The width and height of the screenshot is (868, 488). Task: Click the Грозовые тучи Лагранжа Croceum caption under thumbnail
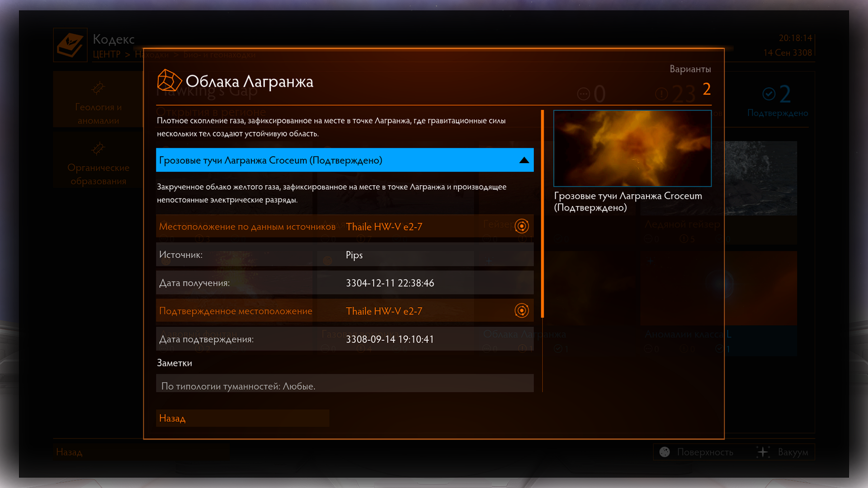pos(628,202)
